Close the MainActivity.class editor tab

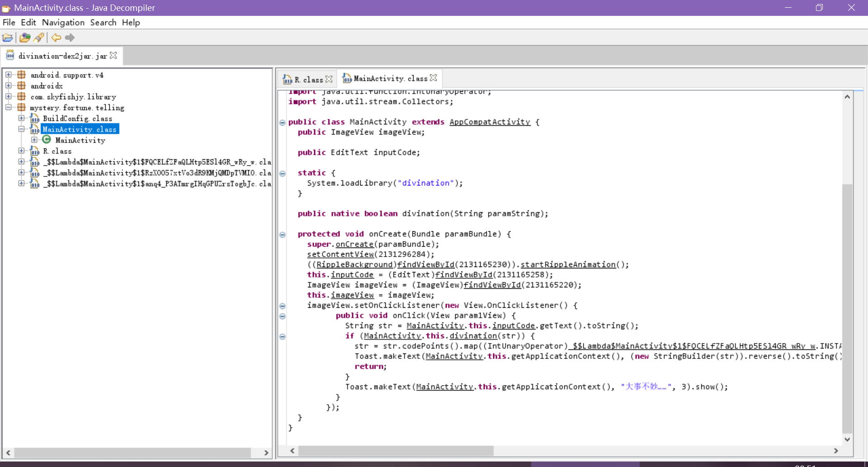[434, 78]
